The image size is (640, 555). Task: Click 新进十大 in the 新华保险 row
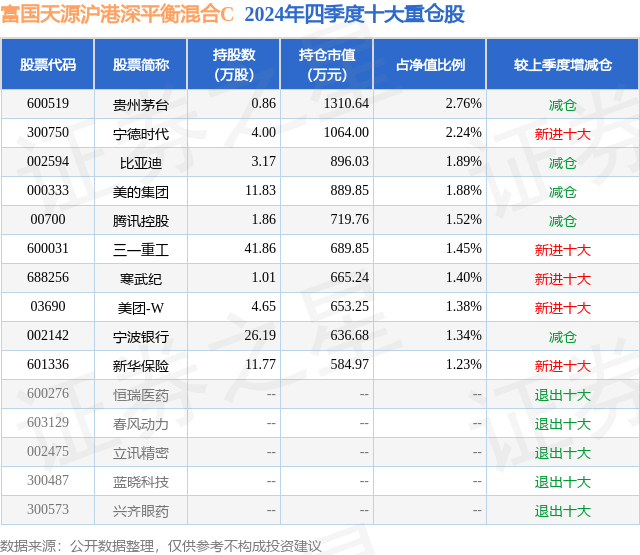(563, 366)
